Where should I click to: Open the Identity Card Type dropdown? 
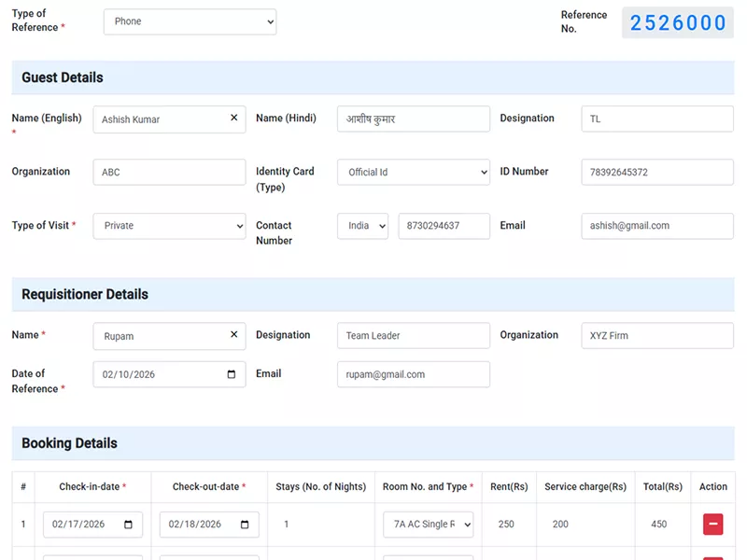tap(414, 172)
